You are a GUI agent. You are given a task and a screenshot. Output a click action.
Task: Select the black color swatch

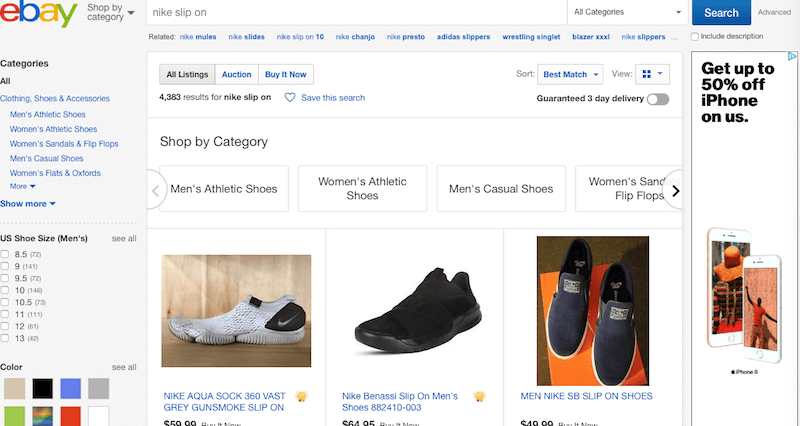43,388
